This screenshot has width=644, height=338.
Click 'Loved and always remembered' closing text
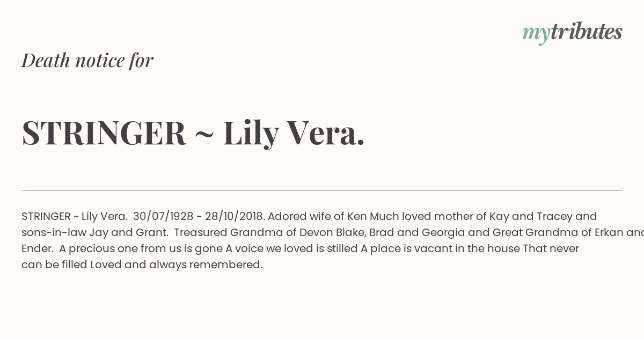(x=175, y=264)
